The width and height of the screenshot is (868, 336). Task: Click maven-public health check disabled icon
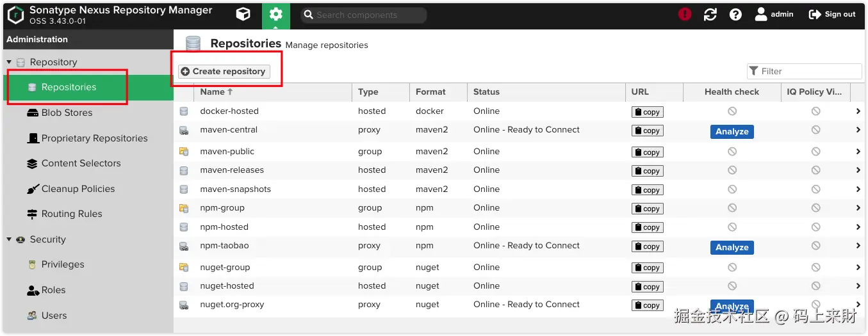pyautogui.click(x=732, y=152)
